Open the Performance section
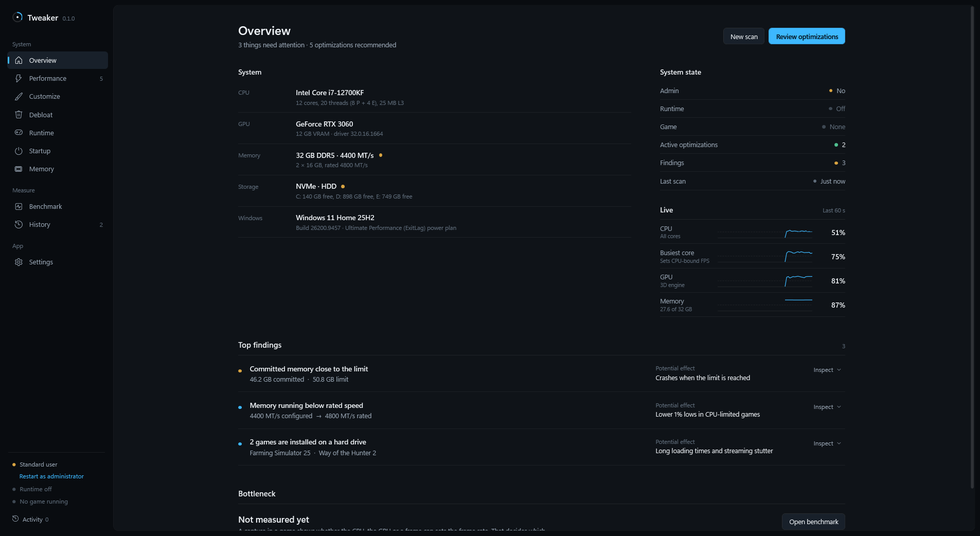 tap(58, 78)
